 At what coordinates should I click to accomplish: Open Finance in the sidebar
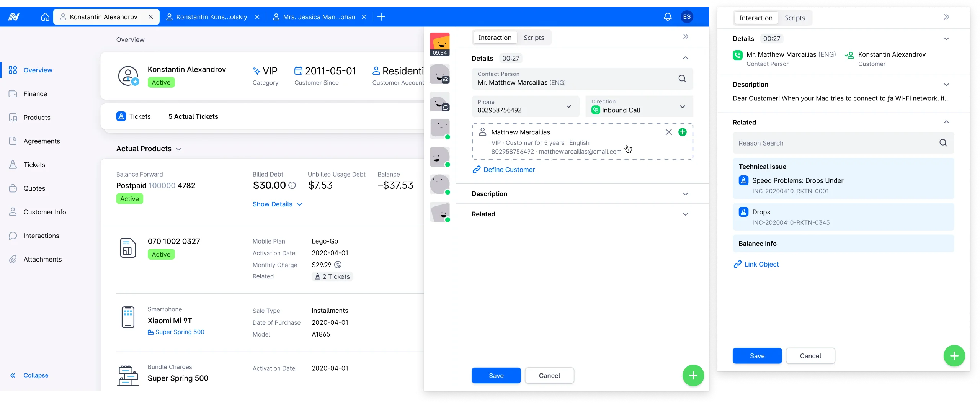click(x=35, y=94)
